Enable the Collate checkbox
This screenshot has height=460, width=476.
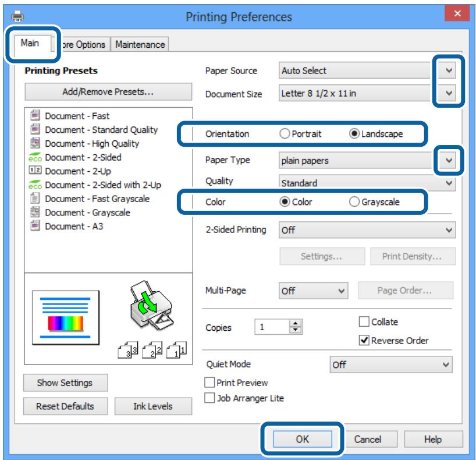(364, 321)
